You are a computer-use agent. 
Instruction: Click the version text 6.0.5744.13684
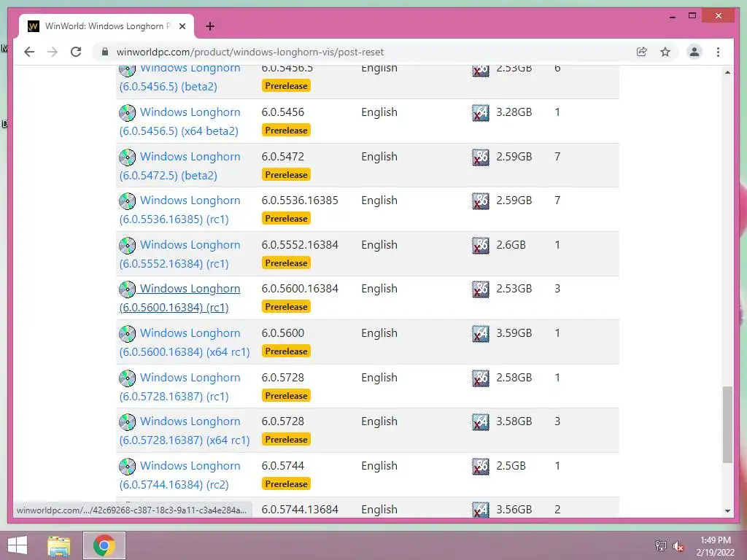click(x=300, y=509)
